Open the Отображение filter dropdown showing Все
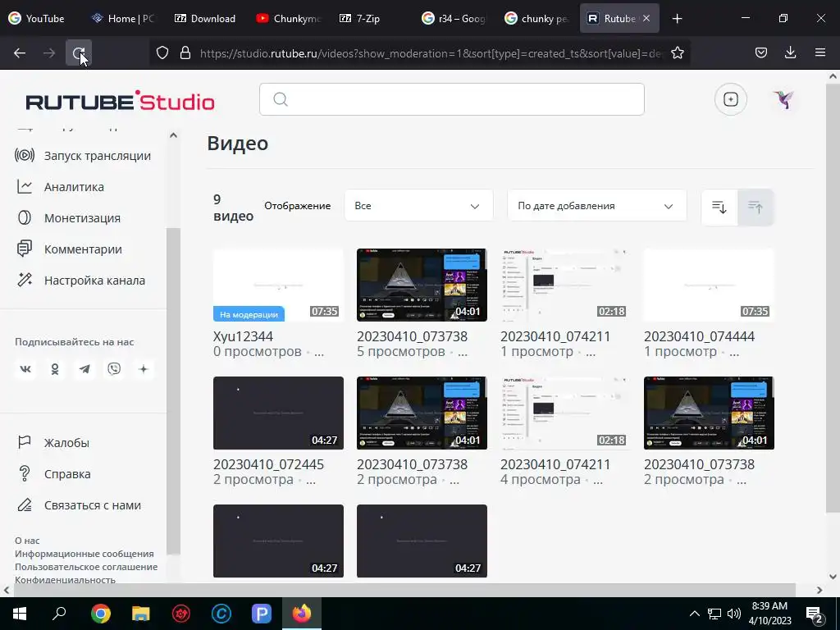The width and height of the screenshot is (840, 630). (x=418, y=206)
